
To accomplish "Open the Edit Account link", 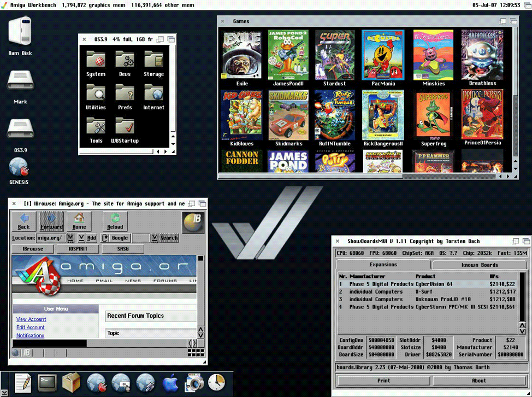I will [31, 328].
